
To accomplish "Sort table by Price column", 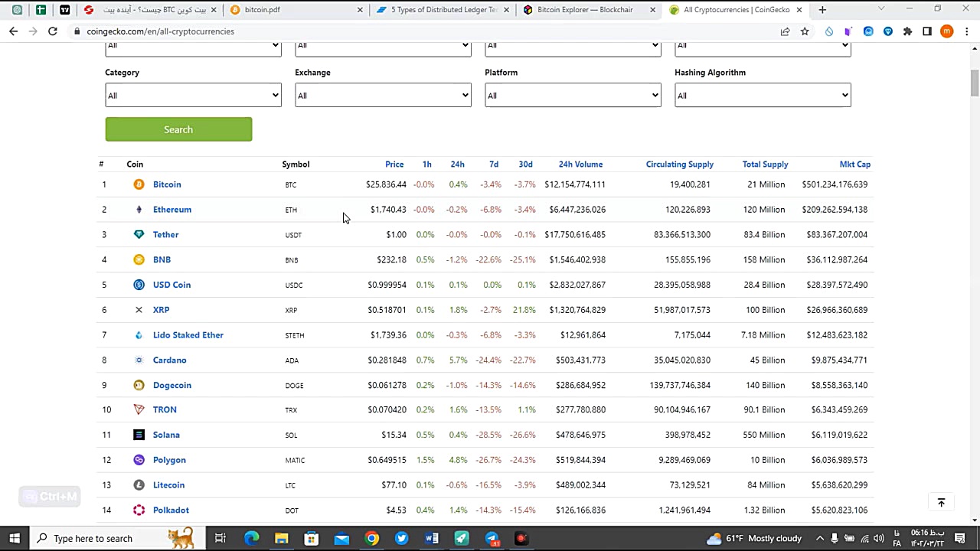I will [x=394, y=165].
